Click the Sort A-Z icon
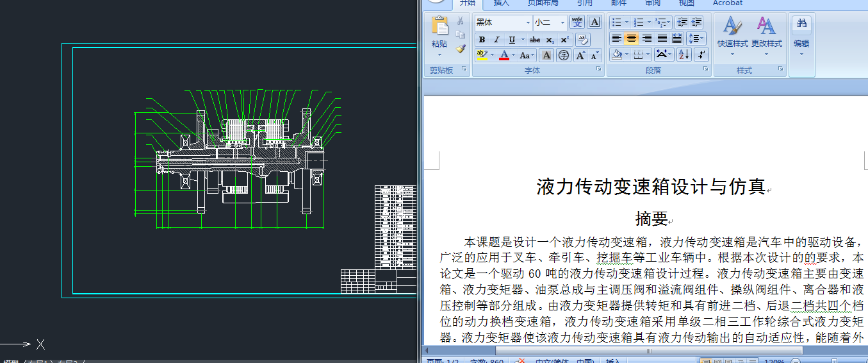The width and height of the screenshot is (868, 363). (x=684, y=55)
